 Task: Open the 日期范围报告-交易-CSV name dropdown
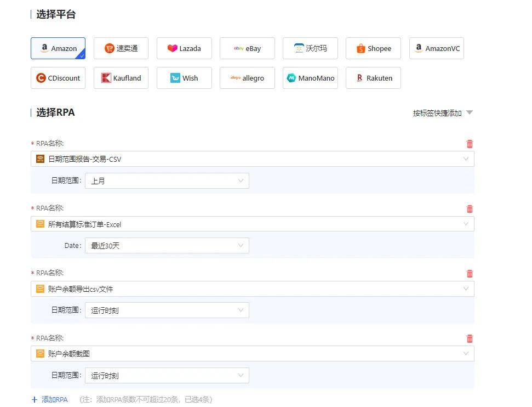click(x=253, y=159)
